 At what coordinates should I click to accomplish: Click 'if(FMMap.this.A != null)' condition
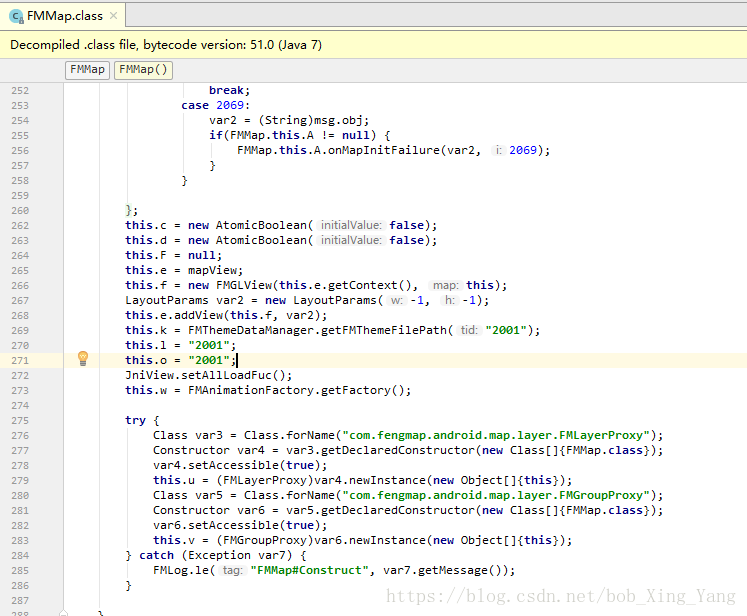[300, 136]
